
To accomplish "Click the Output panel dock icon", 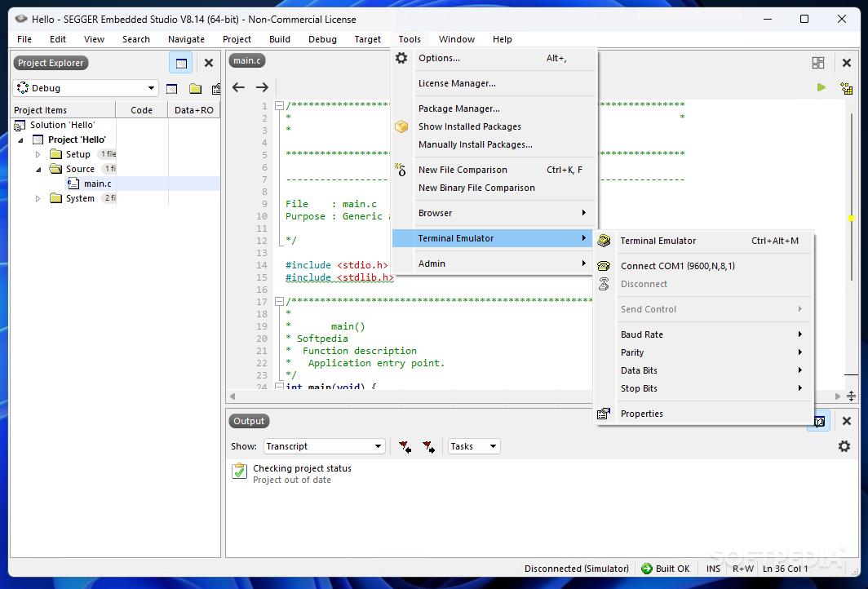I will click(820, 421).
